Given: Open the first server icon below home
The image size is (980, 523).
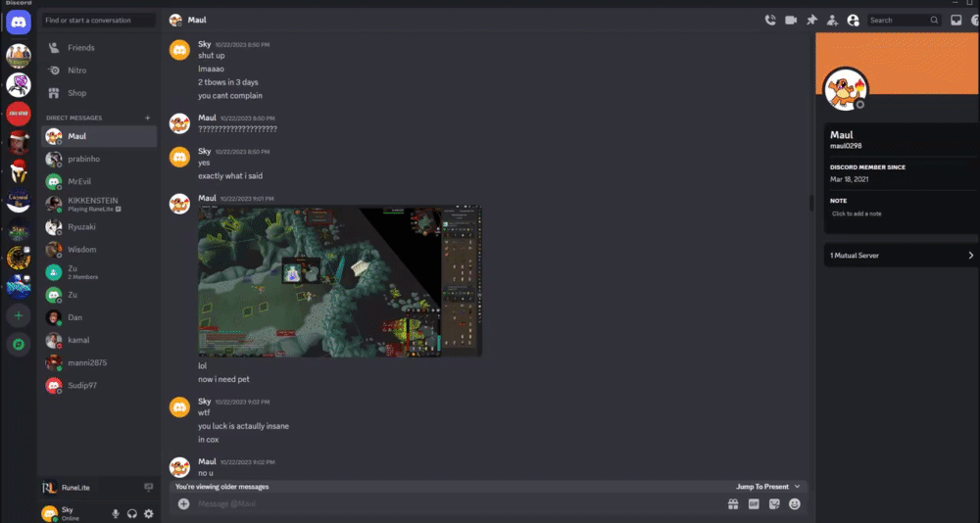Looking at the screenshot, I should (18, 56).
